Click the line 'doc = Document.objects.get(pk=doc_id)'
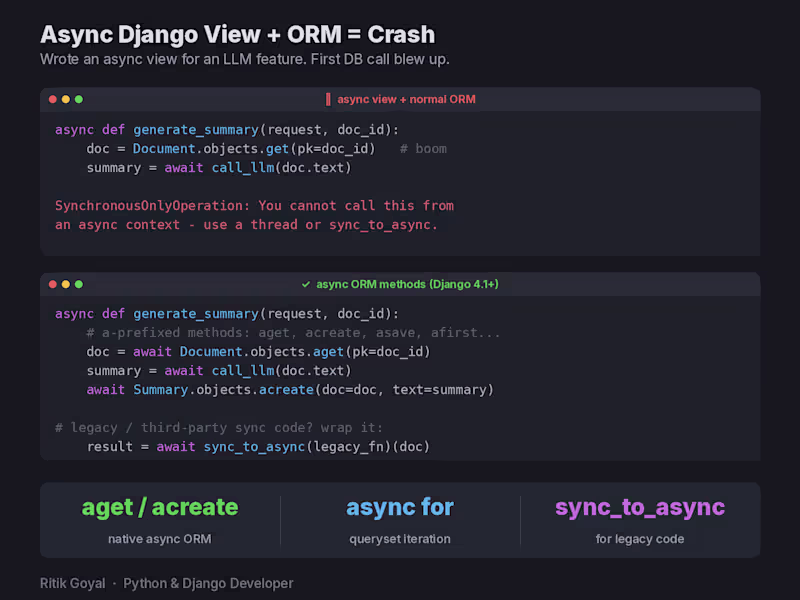This screenshot has height=600, width=800. (x=231, y=149)
